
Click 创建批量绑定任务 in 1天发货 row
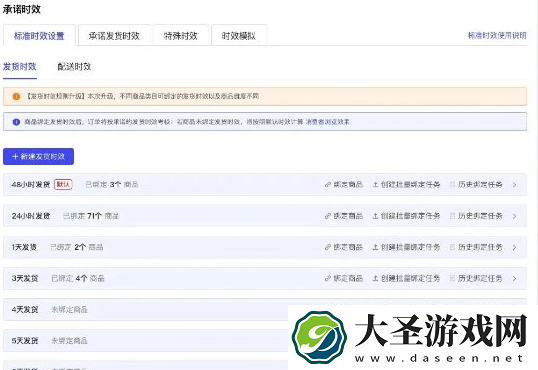[x=406, y=247]
